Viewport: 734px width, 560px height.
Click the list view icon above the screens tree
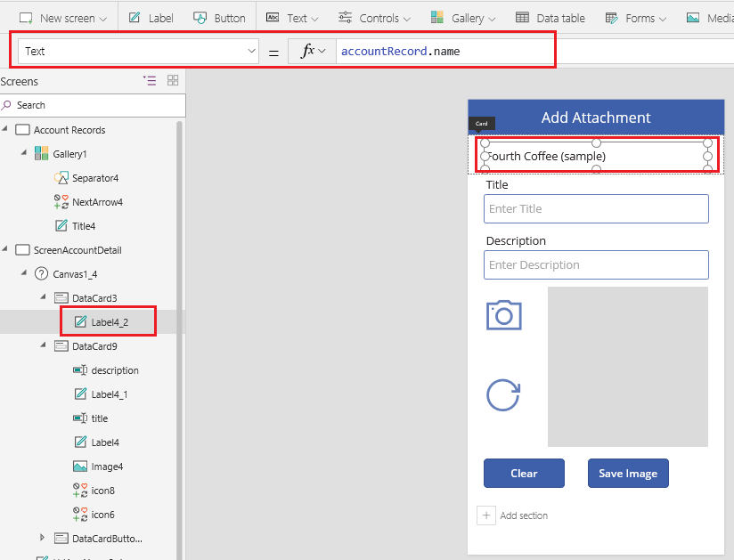point(150,80)
